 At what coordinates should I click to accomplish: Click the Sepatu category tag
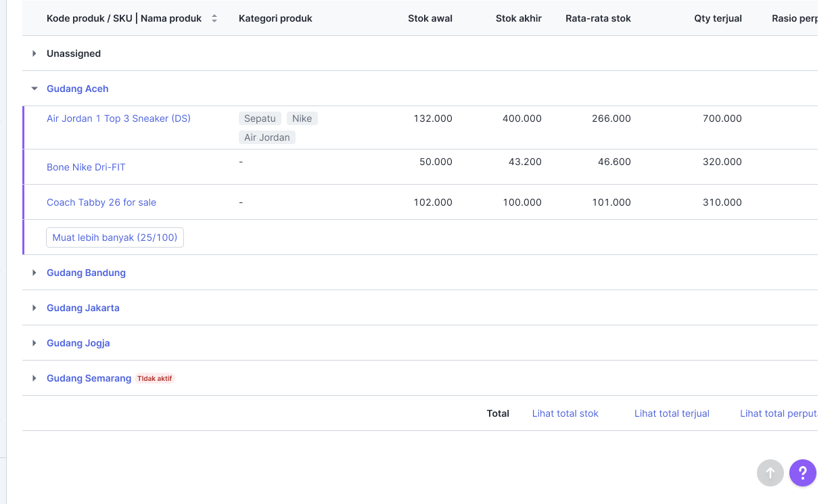tap(260, 118)
